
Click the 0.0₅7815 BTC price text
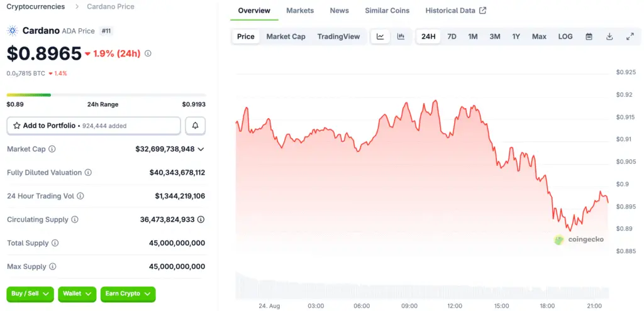coord(26,74)
